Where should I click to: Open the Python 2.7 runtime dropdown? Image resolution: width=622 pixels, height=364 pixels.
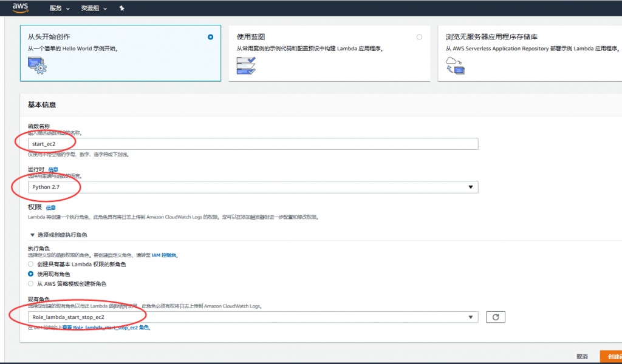[x=253, y=187]
